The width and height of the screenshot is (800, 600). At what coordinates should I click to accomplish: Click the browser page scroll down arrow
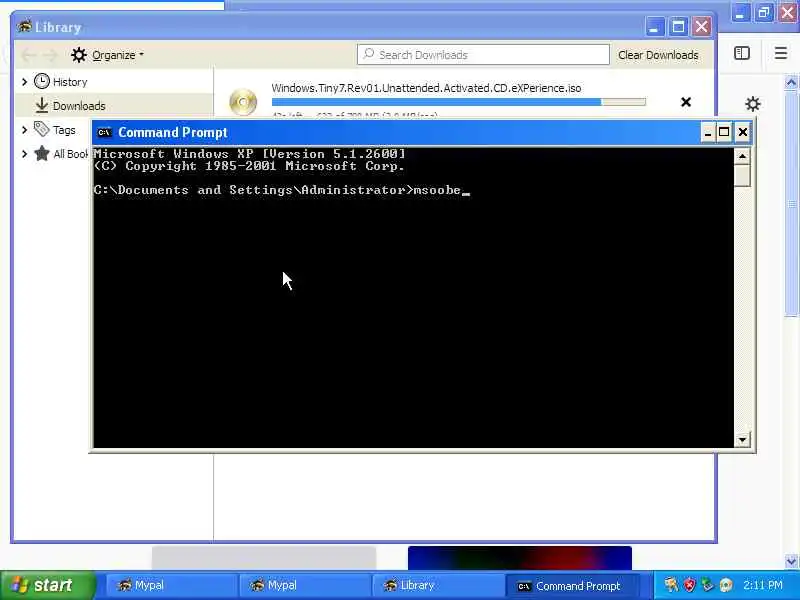[791, 561]
